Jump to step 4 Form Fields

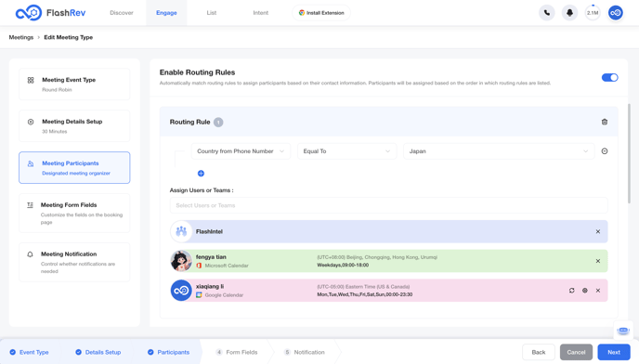pos(237,352)
